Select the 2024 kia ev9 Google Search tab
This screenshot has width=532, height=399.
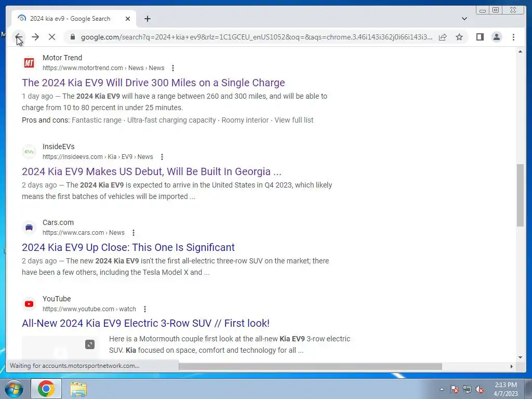click(74, 19)
